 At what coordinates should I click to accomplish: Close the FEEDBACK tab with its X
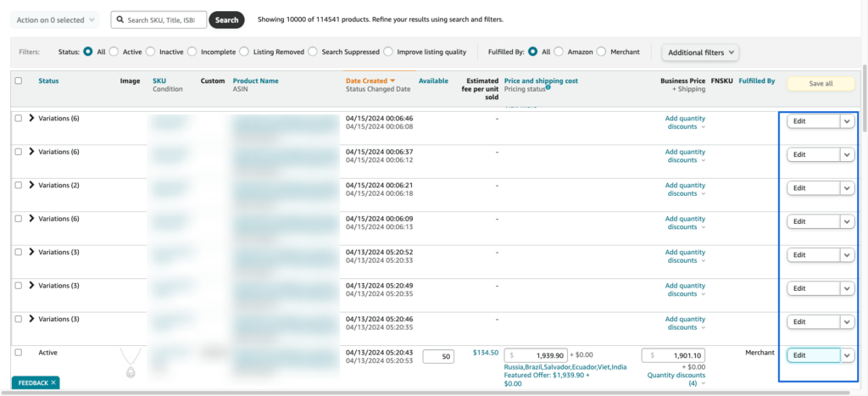(53, 382)
